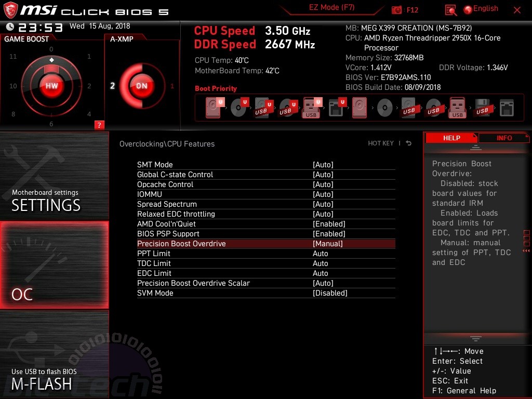Viewport: 532px width, 399px height.
Task: Open the Global C-state Control setting
Action: [x=266, y=175]
